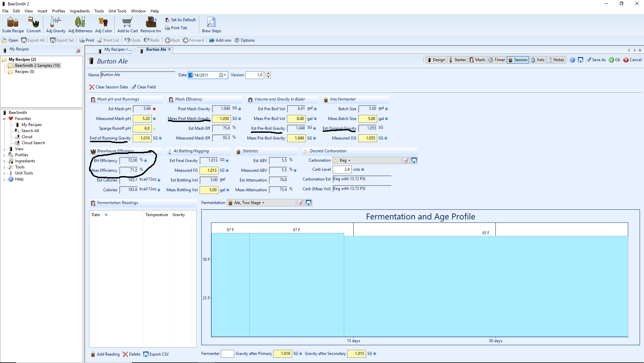
Task: Switch to the Mash tab
Action: 477,60
